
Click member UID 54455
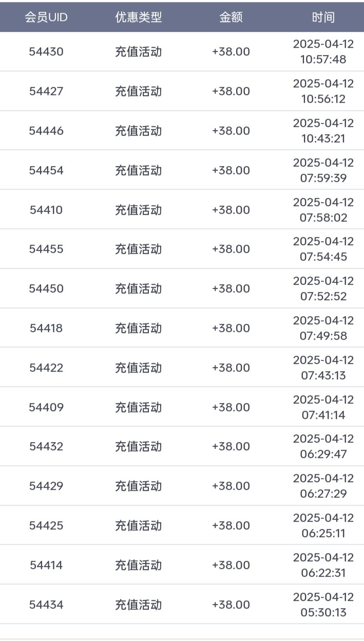46,249
